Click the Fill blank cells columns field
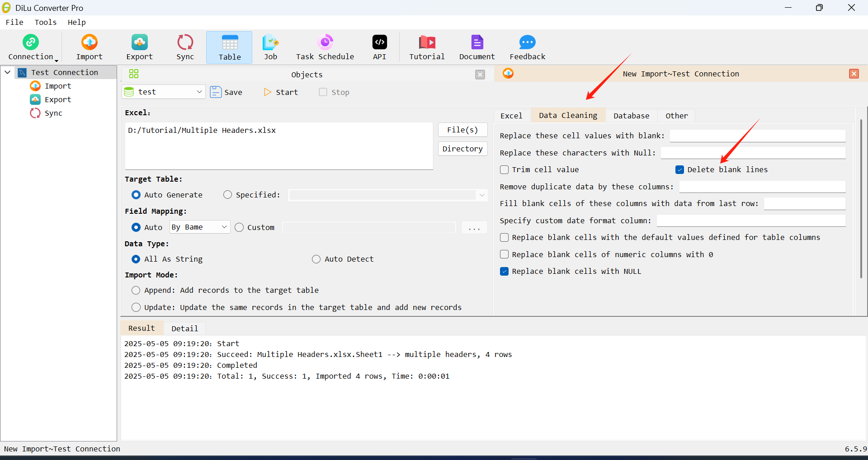Viewport: 868px width, 460px height. click(805, 203)
